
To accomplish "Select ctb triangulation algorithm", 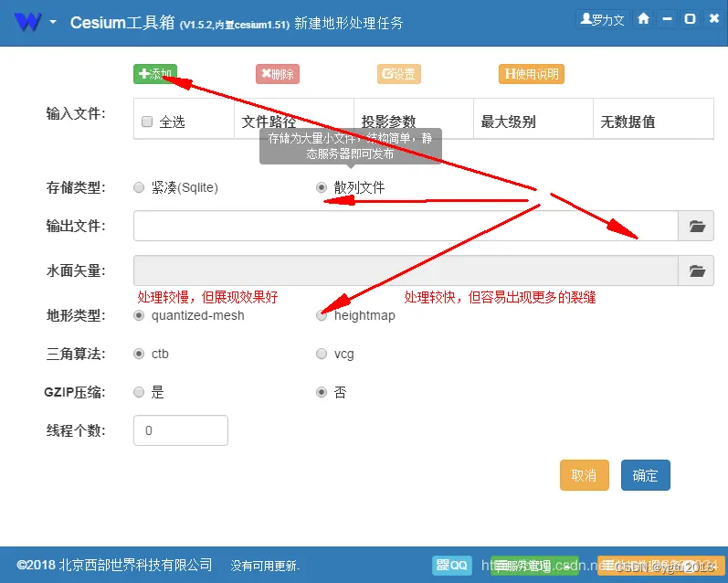I will click(x=139, y=354).
